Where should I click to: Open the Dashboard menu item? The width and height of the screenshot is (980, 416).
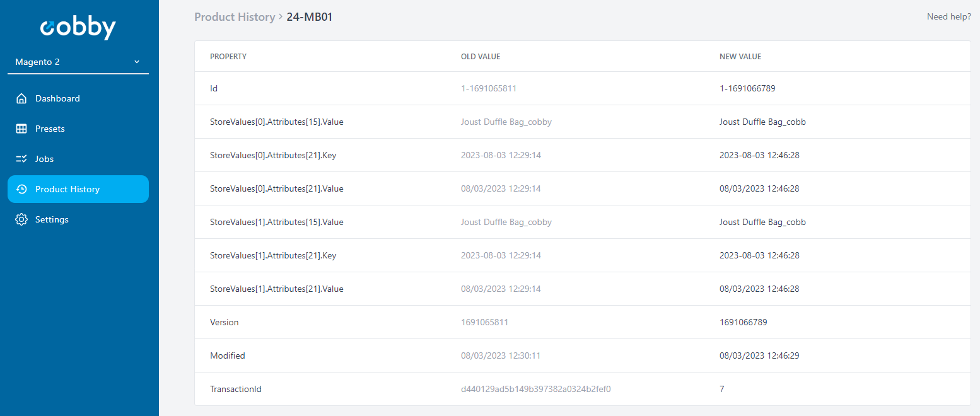tap(78, 98)
